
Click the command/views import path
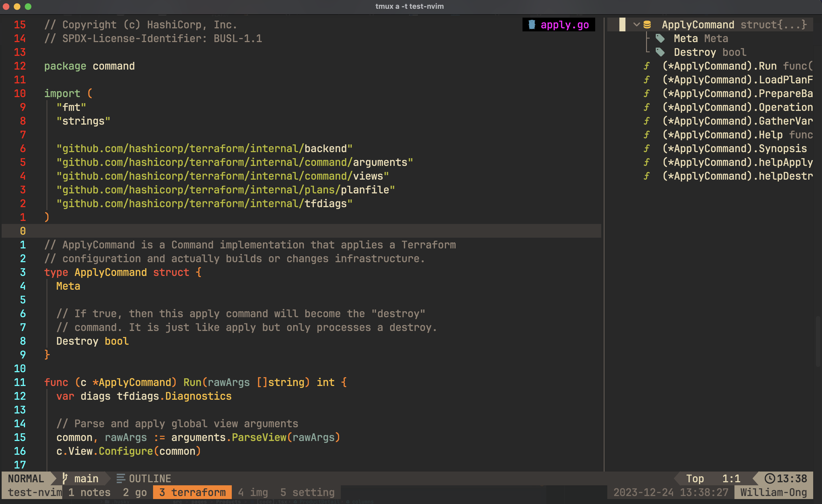[x=222, y=176]
